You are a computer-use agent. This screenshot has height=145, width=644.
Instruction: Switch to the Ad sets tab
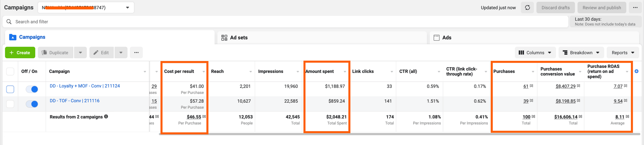pos(239,38)
